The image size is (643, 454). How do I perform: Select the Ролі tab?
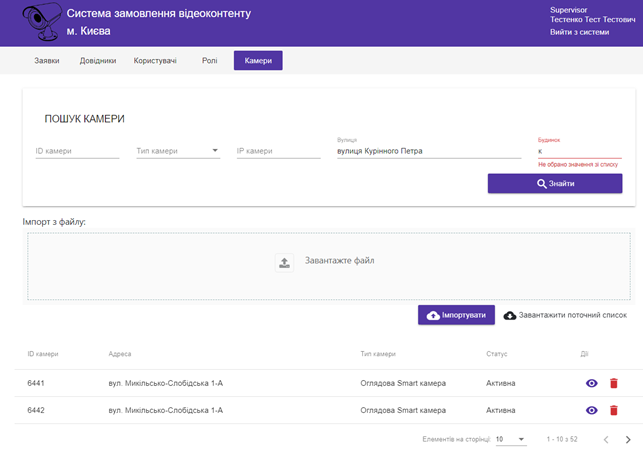pos(208,61)
